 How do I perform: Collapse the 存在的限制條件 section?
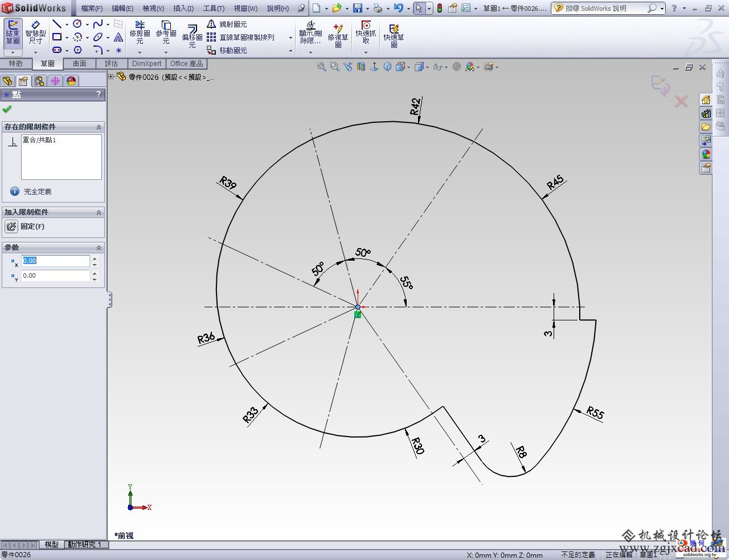click(99, 127)
